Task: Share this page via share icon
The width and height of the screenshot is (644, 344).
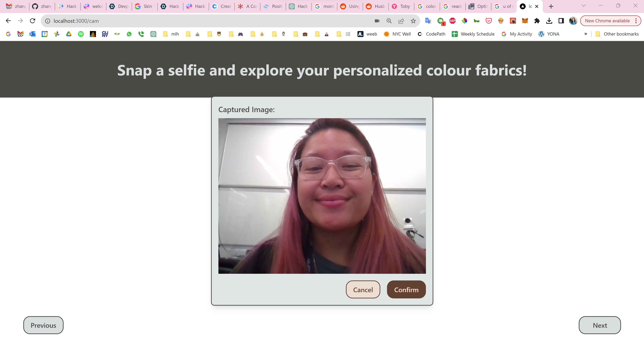Action: pos(401,21)
